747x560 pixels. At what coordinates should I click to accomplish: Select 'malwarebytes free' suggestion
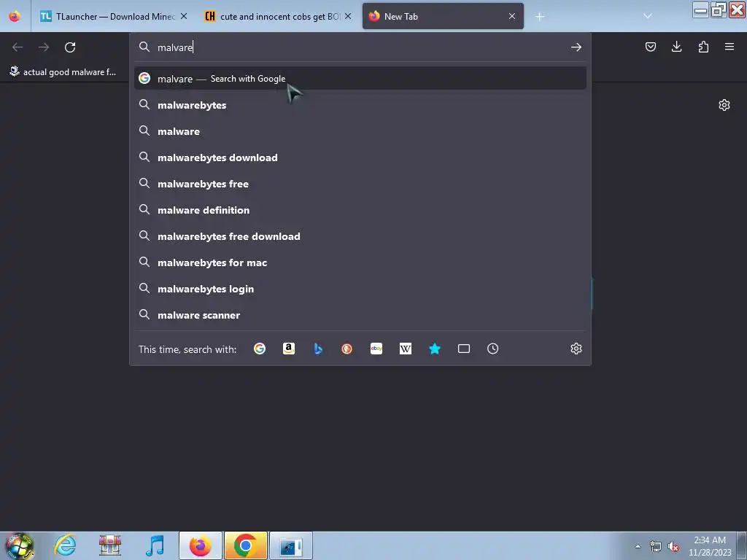(x=360, y=183)
